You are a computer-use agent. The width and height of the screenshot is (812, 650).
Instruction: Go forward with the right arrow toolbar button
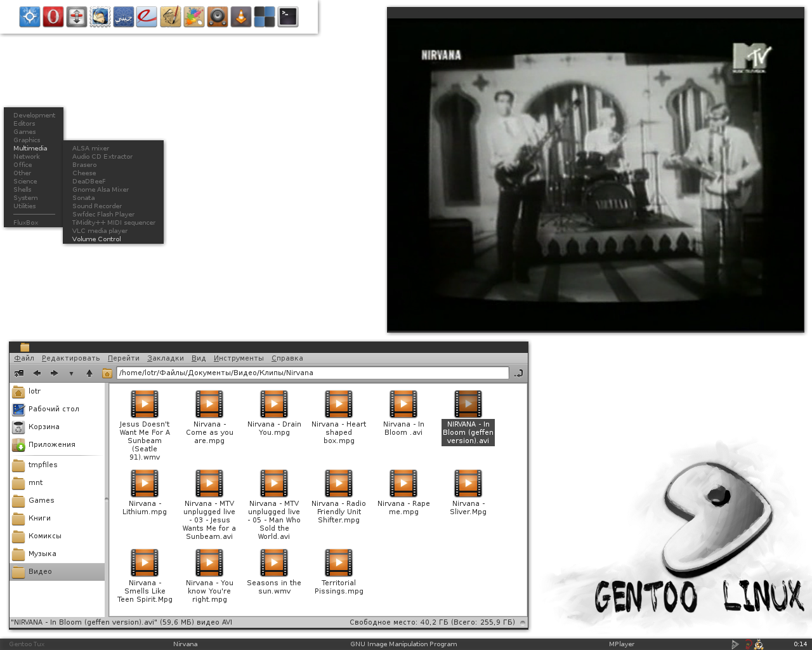point(55,373)
